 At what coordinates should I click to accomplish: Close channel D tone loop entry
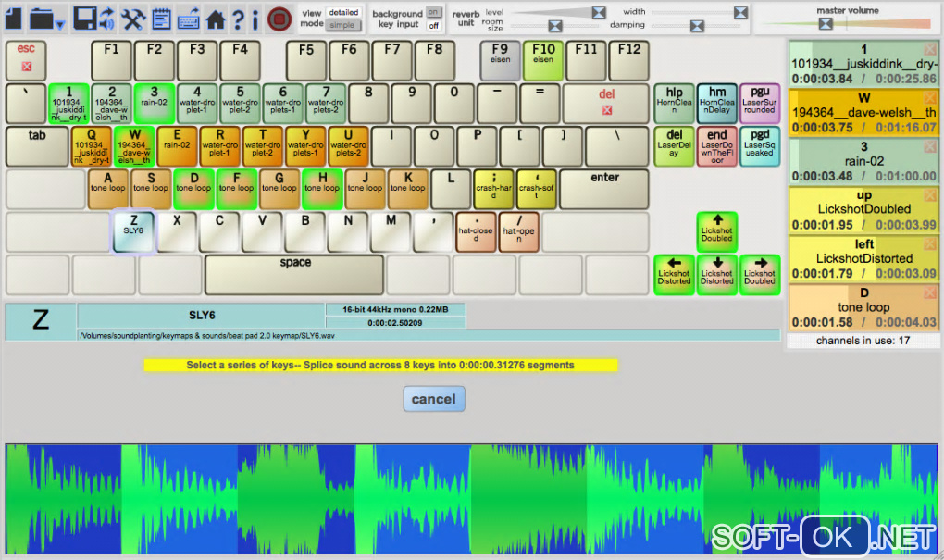pos(930,292)
